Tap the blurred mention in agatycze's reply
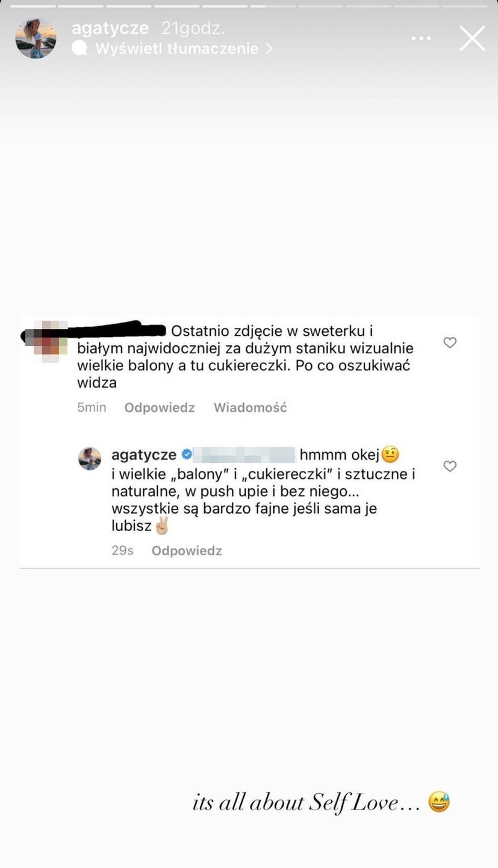The height and width of the screenshot is (868, 498). (x=246, y=455)
